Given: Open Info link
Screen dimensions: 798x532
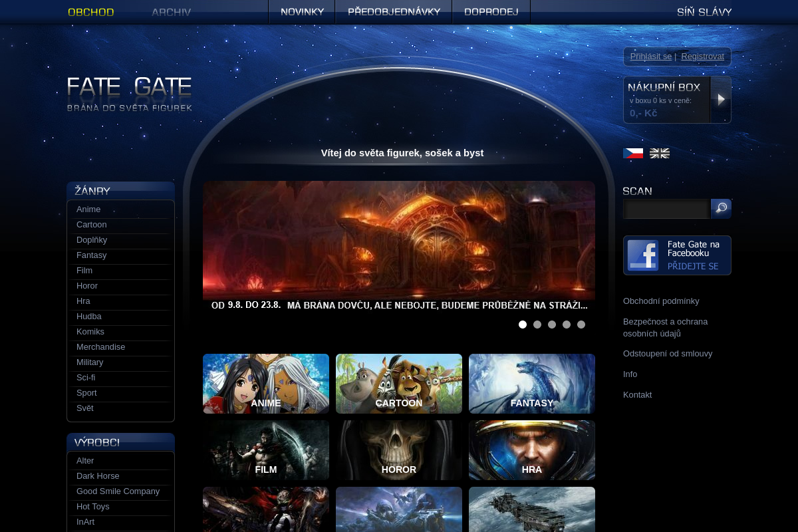Looking at the screenshot, I should pos(630,374).
